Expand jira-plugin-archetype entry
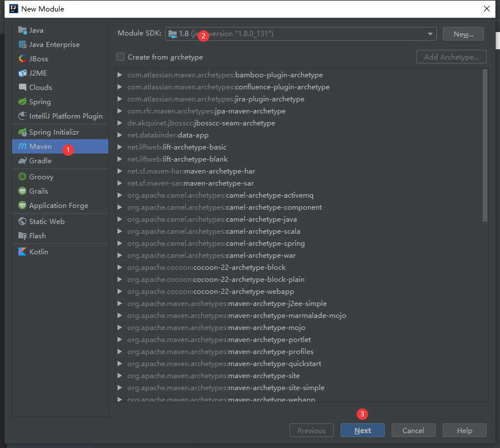 pos(120,99)
